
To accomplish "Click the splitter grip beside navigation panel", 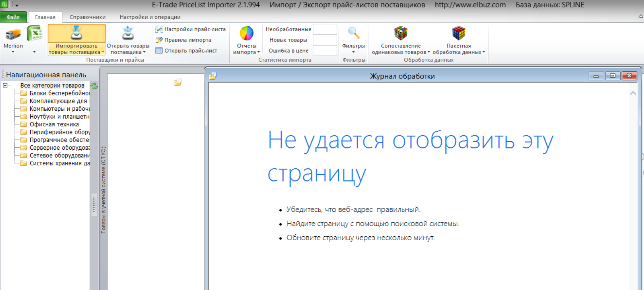I will 94,204.
